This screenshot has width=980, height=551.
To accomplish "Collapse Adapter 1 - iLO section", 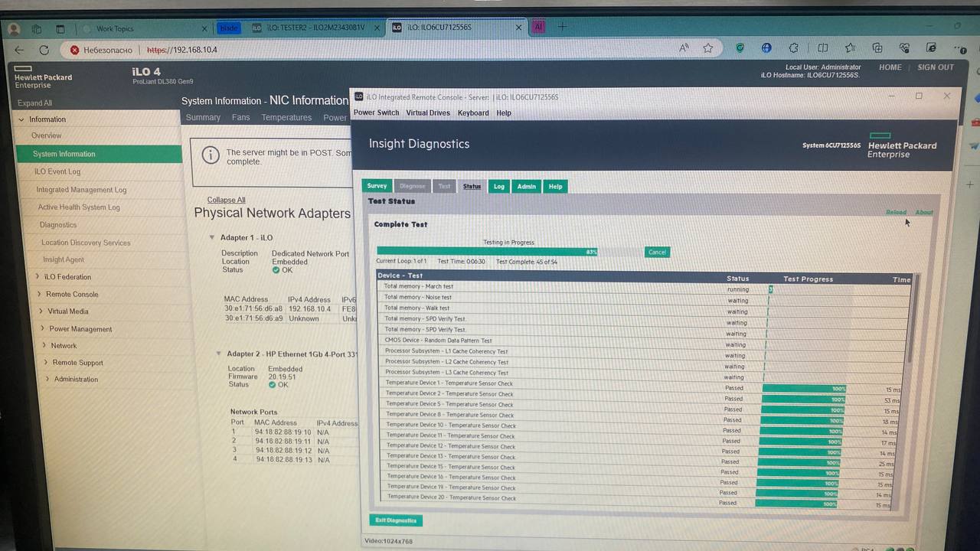I will pyautogui.click(x=213, y=238).
